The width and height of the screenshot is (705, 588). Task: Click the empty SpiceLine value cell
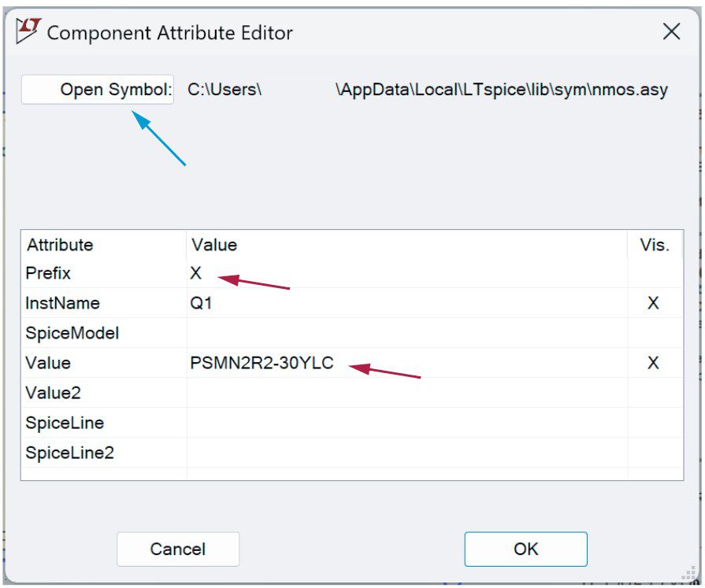coord(406,423)
